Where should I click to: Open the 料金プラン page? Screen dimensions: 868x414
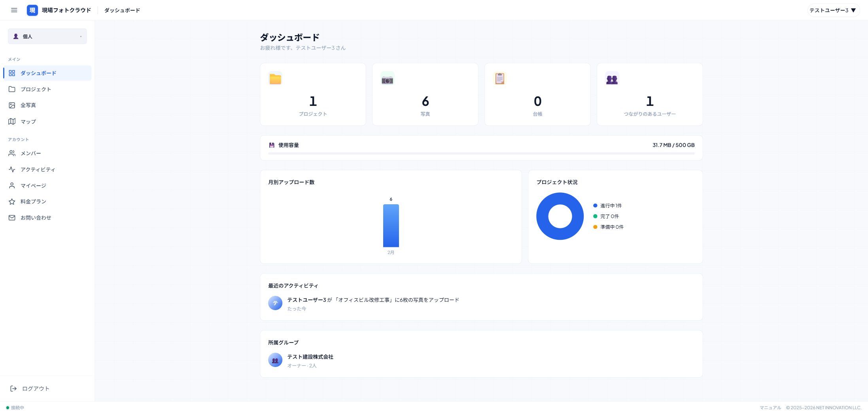[x=33, y=201]
